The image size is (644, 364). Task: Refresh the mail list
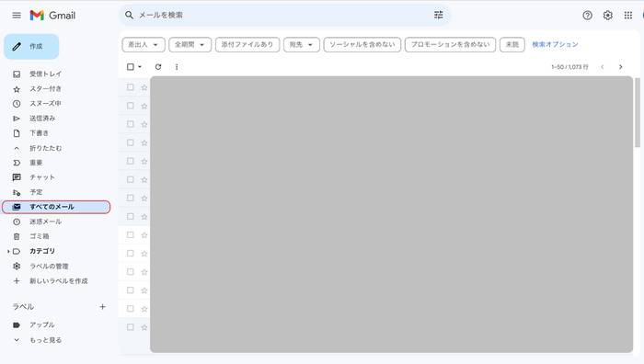(x=158, y=66)
